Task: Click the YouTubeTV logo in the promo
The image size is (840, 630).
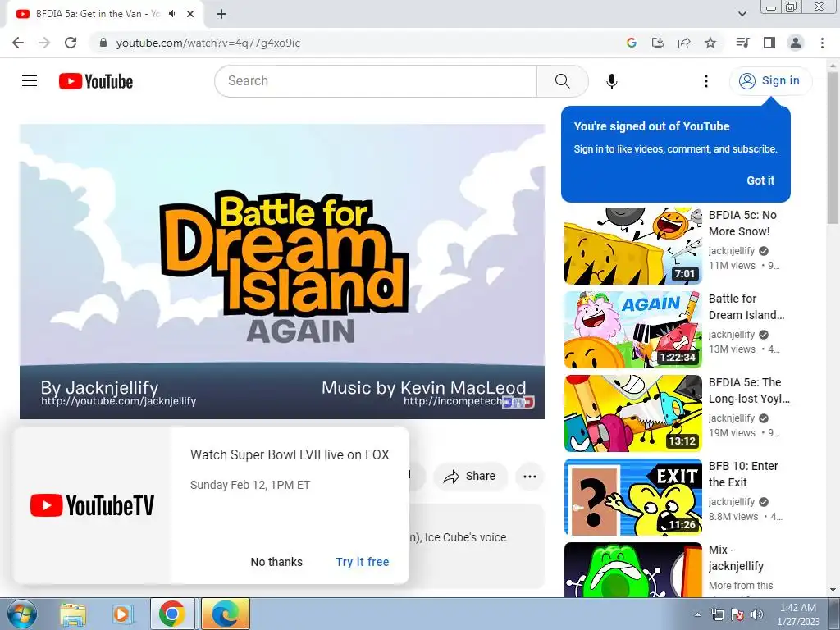Action: (x=92, y=505)
